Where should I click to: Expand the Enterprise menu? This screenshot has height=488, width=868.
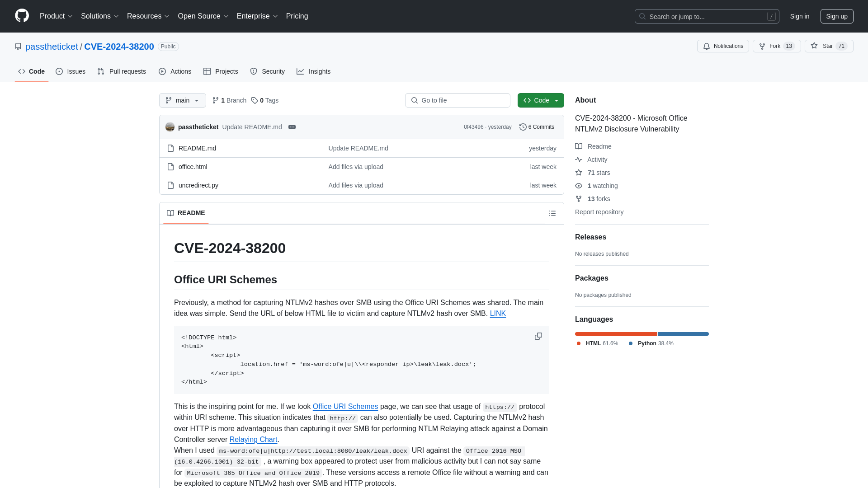[x=257, y=16]
